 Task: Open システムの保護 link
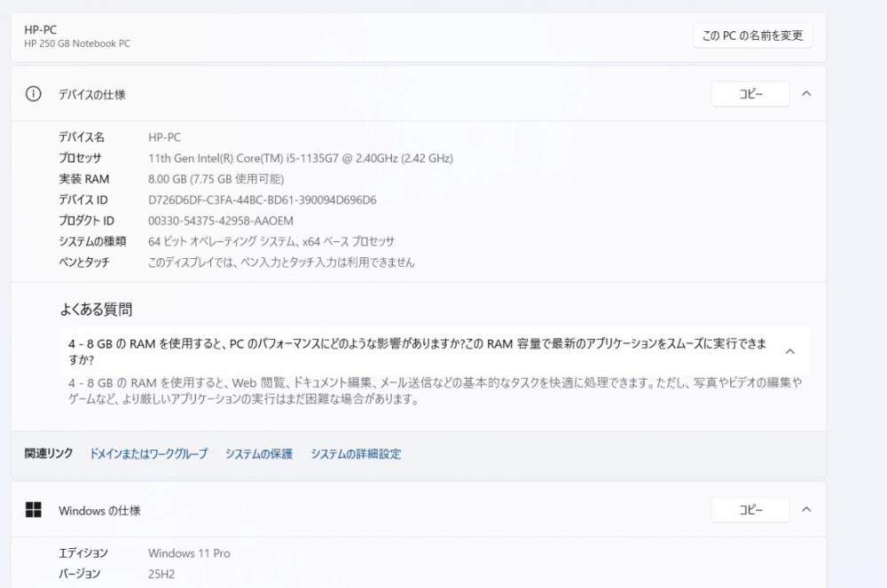pyautogui.click(x=259, y=454)
